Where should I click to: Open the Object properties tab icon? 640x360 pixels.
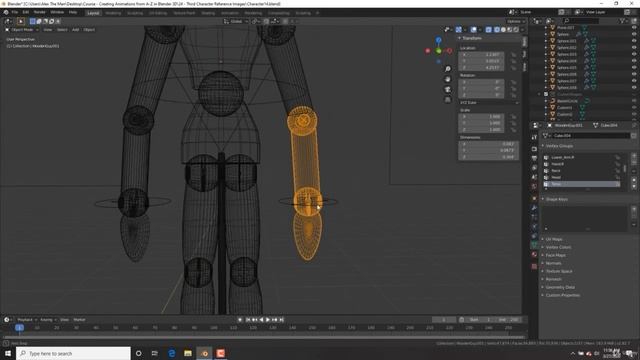[x=534, y=198]
